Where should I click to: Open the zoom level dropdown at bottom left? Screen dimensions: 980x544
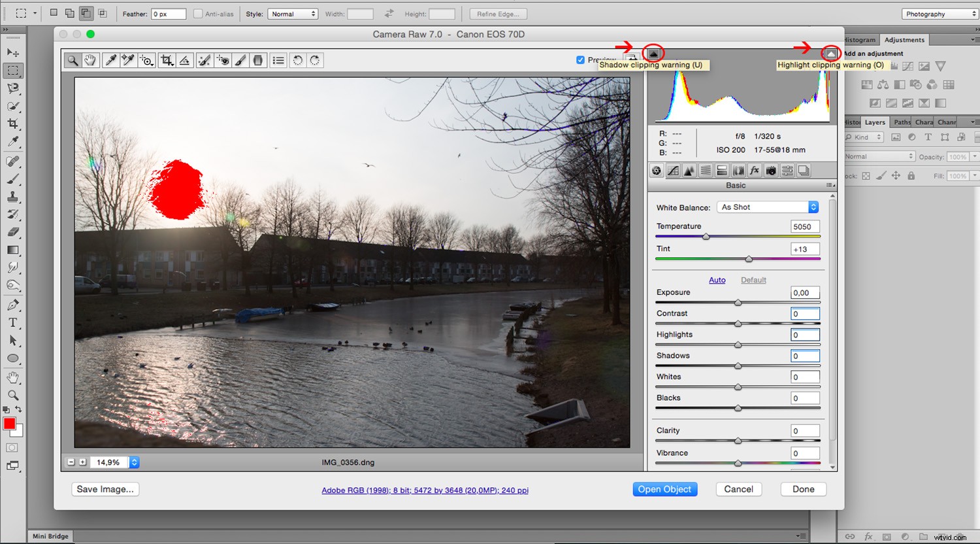coord(134,462)
